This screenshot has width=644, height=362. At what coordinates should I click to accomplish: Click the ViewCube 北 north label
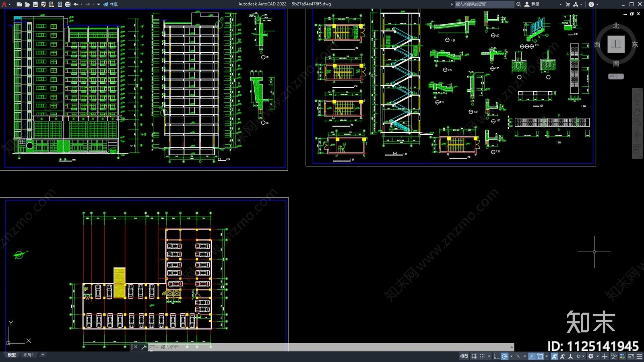point(616,26)
